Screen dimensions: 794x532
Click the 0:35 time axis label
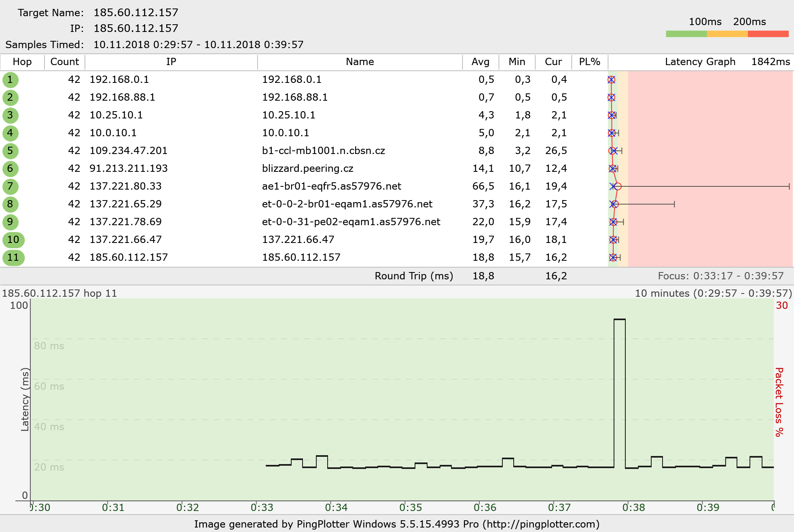tap(411, 508)
